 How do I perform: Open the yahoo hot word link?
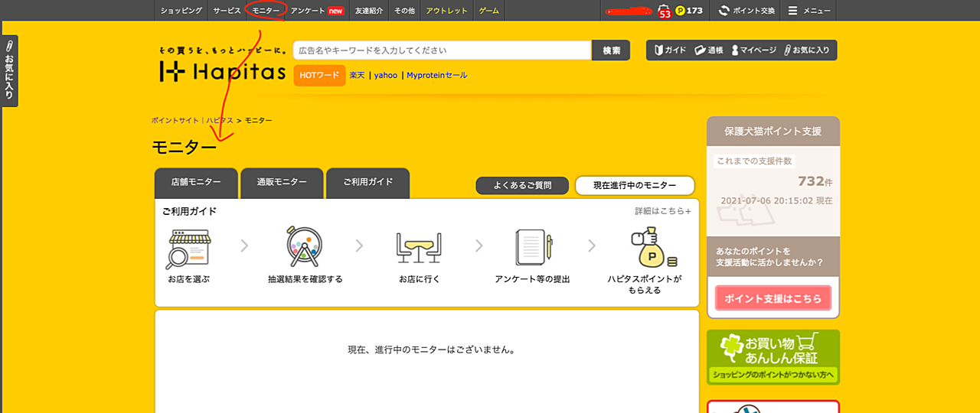(386, 76)
